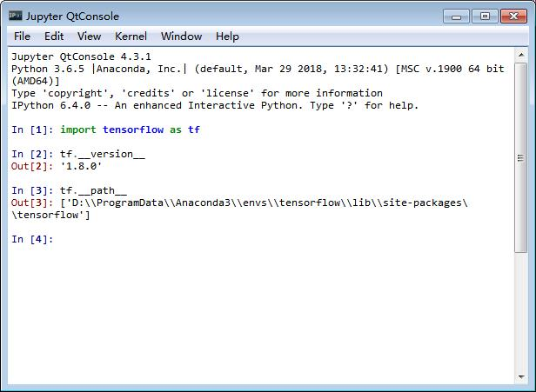Open the View menu
Viewport: 536px width, 392px height.
[89, 37]
